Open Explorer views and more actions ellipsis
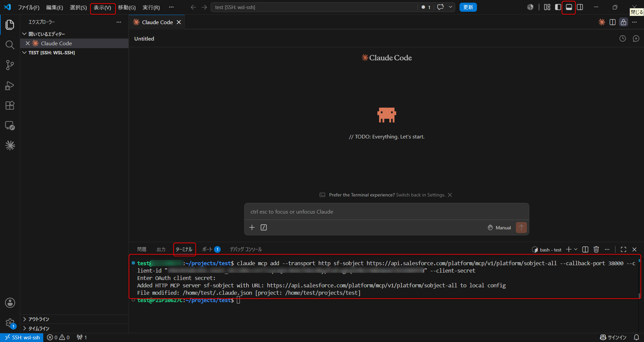 pos(119,22)
